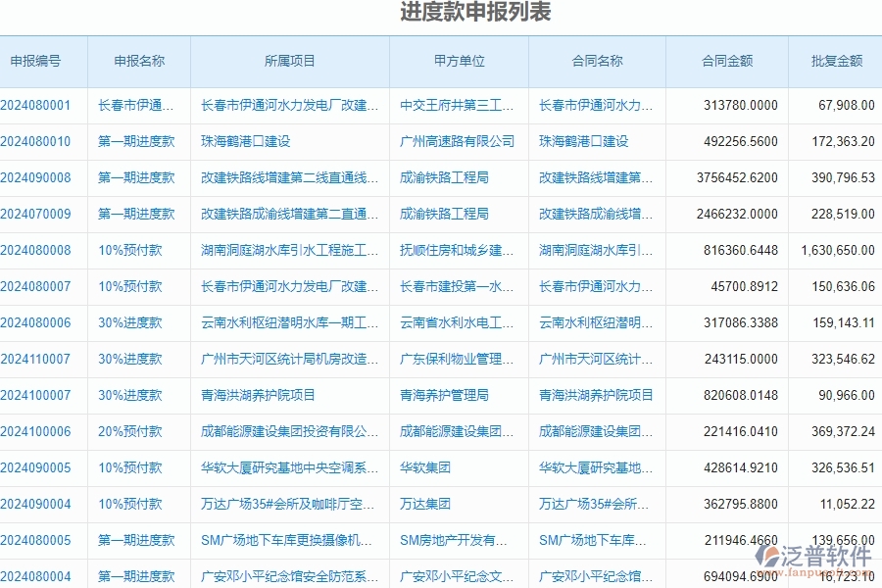Open declaration record 2024090008
The image size is (882, 588).
click(x=42, y=177)
